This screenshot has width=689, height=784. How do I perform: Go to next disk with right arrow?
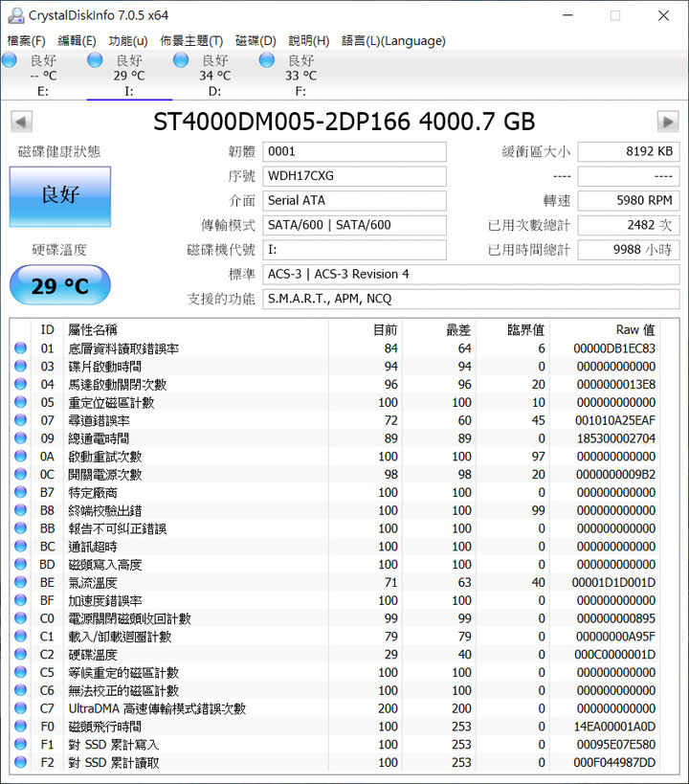[x=668, y=122]
